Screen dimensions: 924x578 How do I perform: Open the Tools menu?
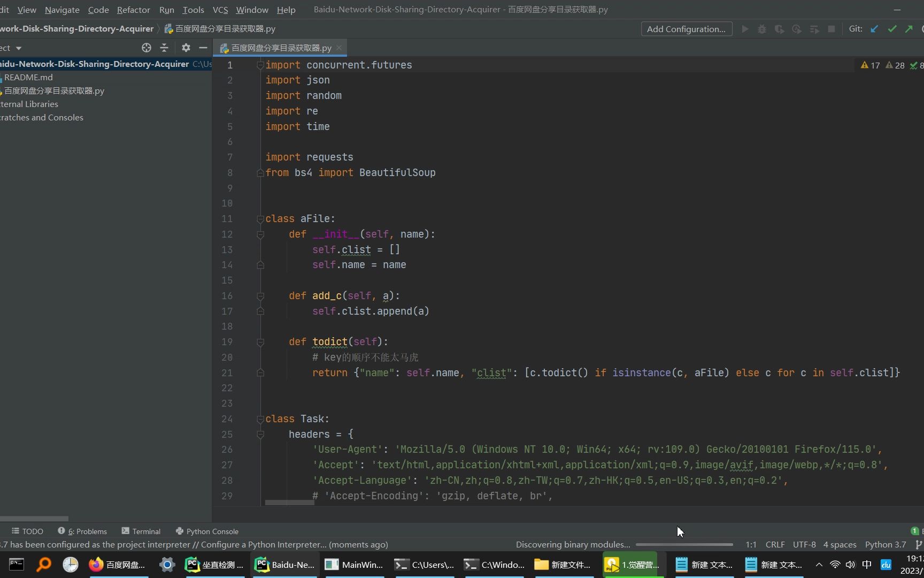tap(193, 10)
